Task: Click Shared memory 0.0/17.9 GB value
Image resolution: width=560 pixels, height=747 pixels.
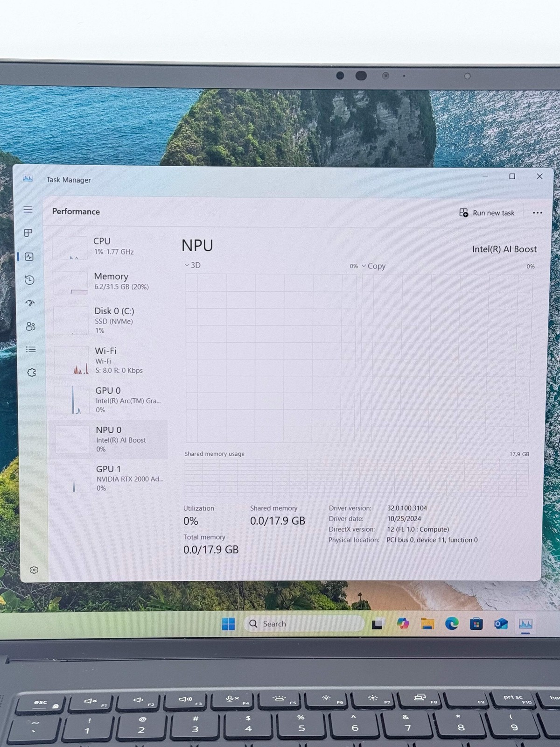Action: [x=278, y=521]
